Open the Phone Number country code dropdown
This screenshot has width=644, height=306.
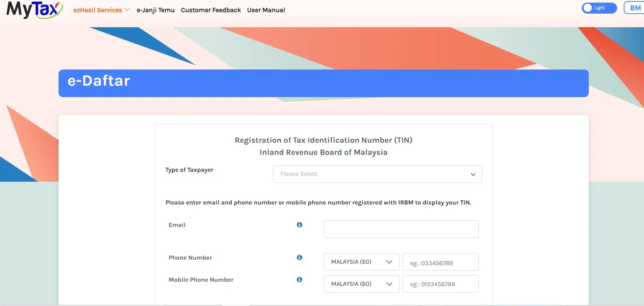[361, 262]
